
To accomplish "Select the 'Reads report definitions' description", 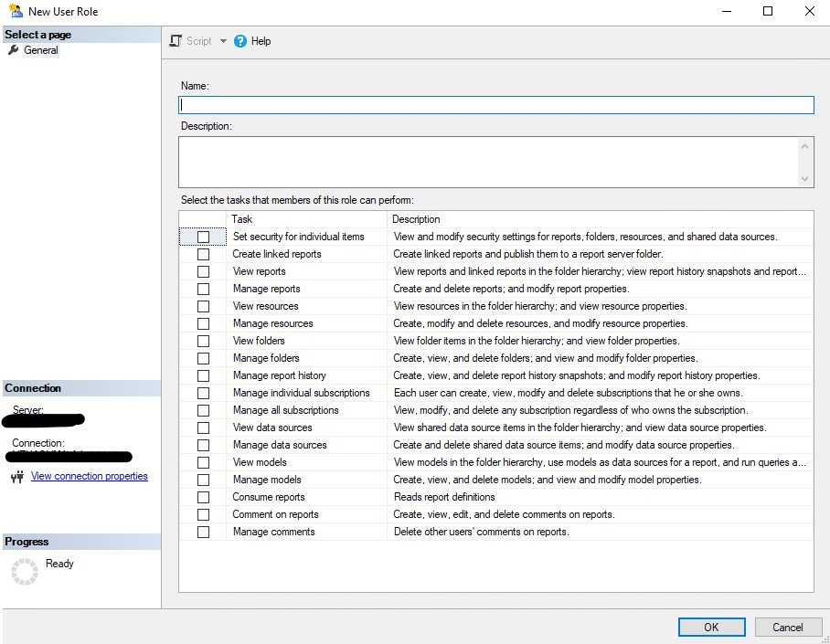I will [444, 497].
